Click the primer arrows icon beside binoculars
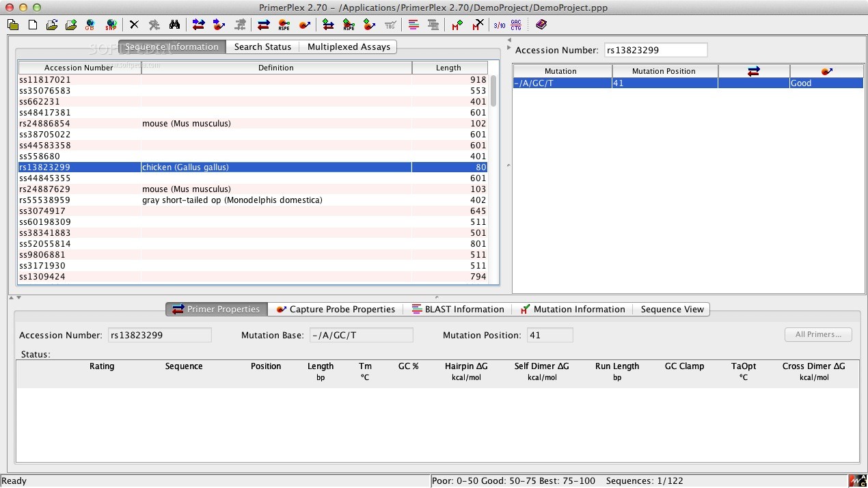Viewport: 868px width, 488px height. (x=198, y=25)
